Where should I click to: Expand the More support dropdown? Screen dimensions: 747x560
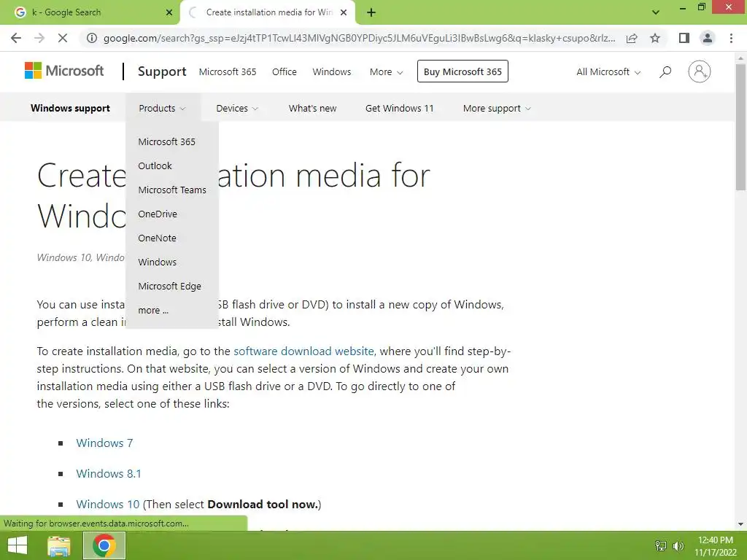point(497,108)
